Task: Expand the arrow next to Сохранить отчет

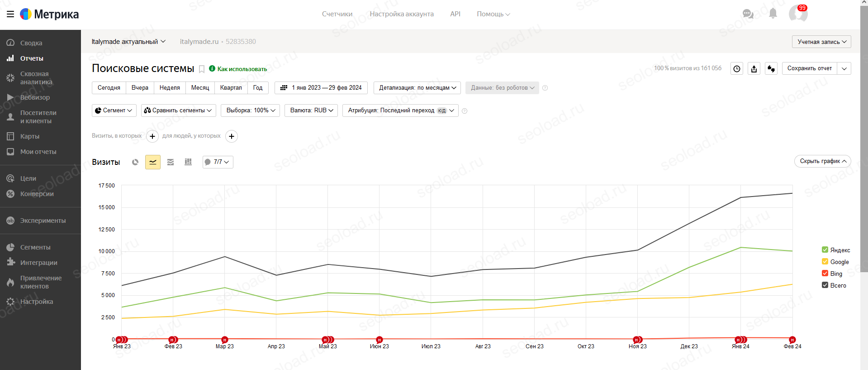Action: 844,68
